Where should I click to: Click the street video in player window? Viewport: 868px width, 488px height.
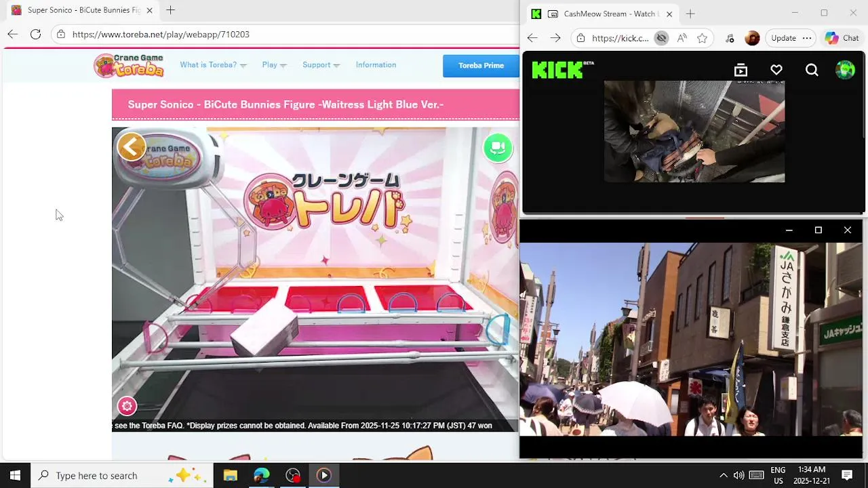click(690, 339)
